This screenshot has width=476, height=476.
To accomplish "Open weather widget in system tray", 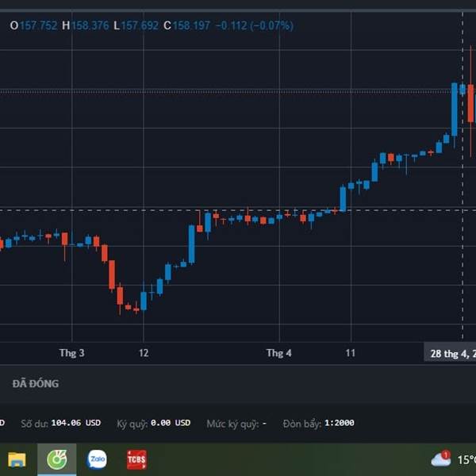I will coord(454,459).
